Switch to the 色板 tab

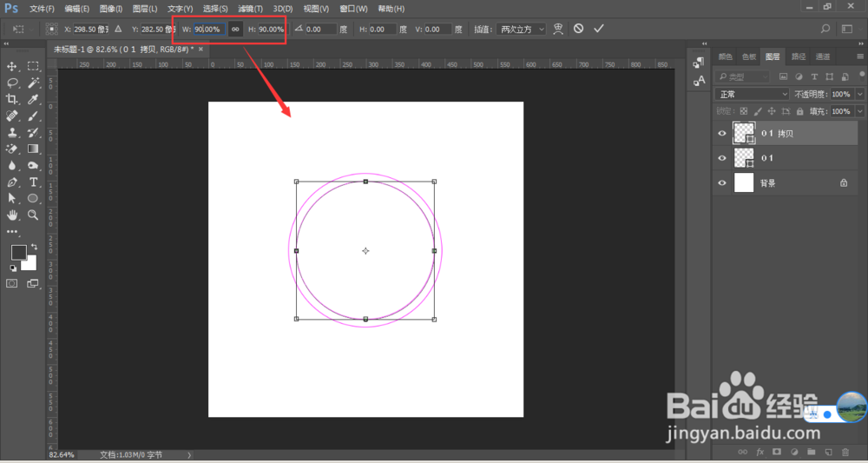tap(748, 56)
